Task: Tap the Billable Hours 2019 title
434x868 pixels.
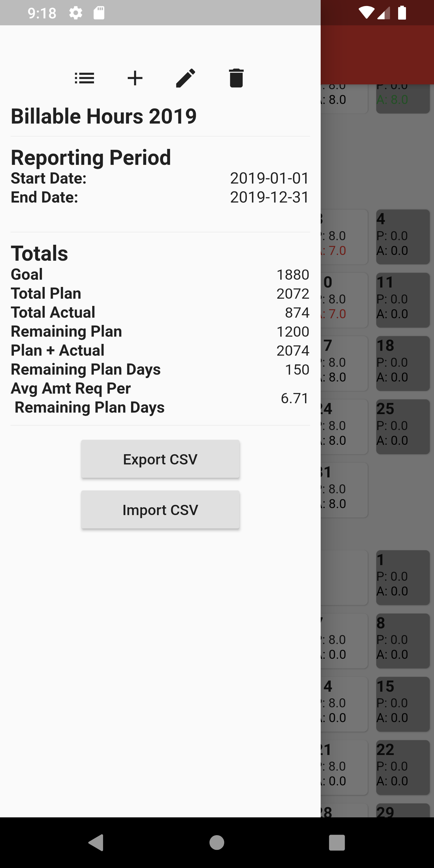Action: click(x=104, y=116)
